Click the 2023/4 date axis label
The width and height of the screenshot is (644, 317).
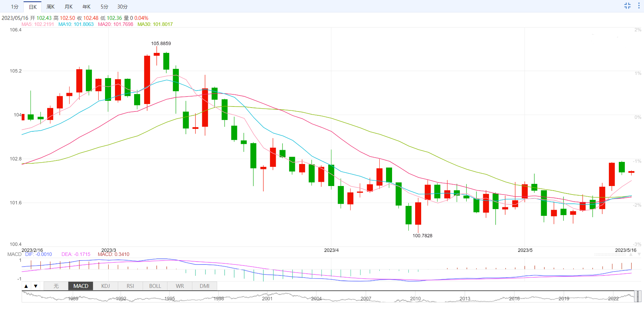[x=331, y=250]
